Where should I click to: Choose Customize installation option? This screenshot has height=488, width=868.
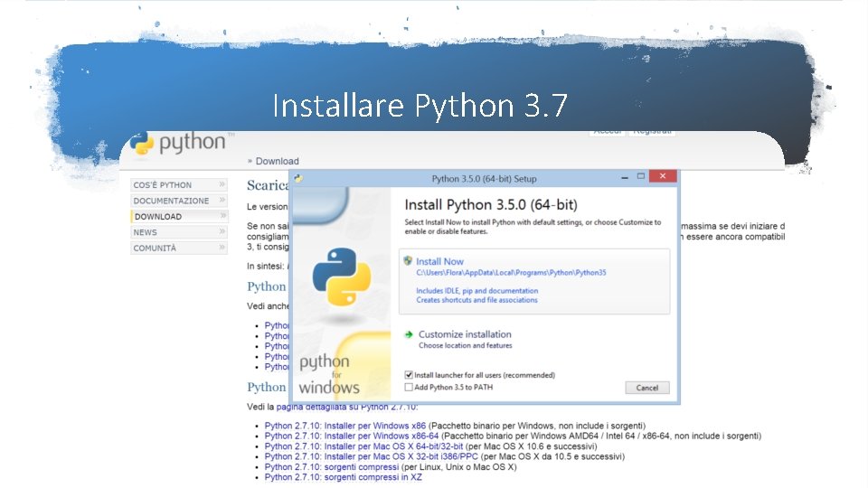click(465, 334)
